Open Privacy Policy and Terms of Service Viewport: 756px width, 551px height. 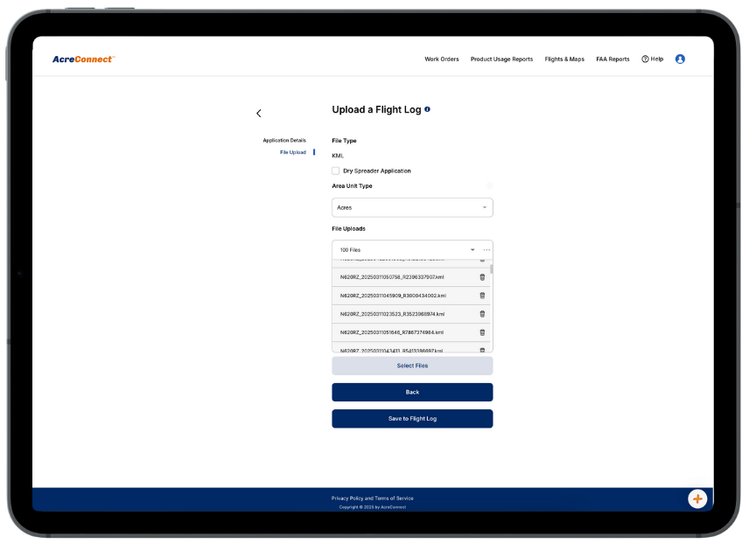pos(372,498)
